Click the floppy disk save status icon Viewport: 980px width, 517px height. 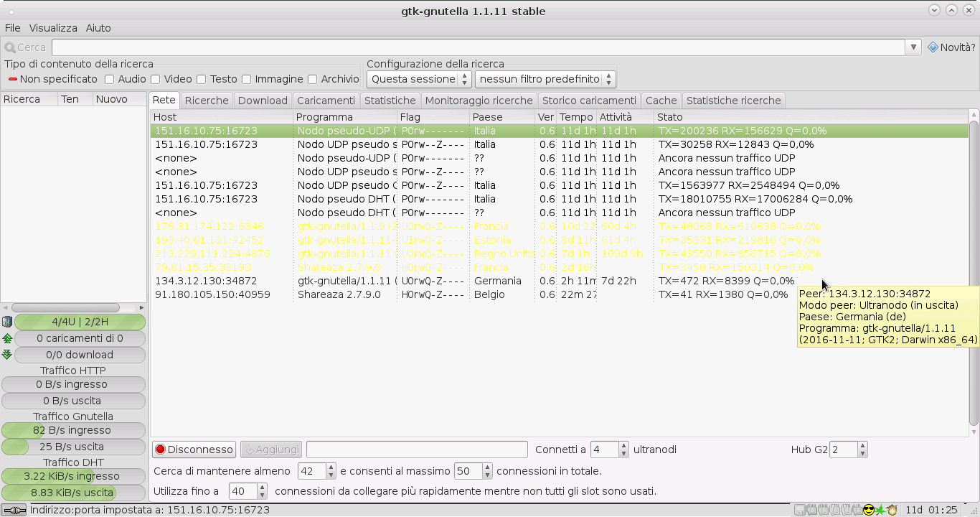(x=799, y=510)
